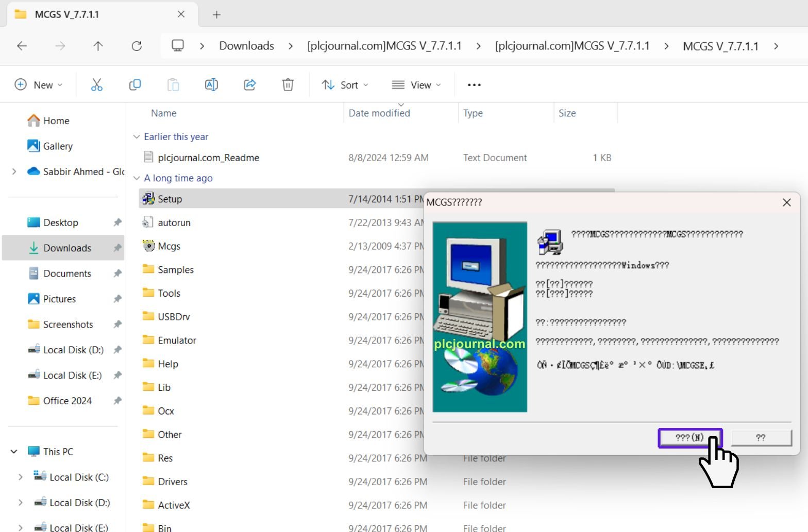Click the Share icon in toolbar
Image resolution: width=808 pixels, height=532 pixels.
250,85
